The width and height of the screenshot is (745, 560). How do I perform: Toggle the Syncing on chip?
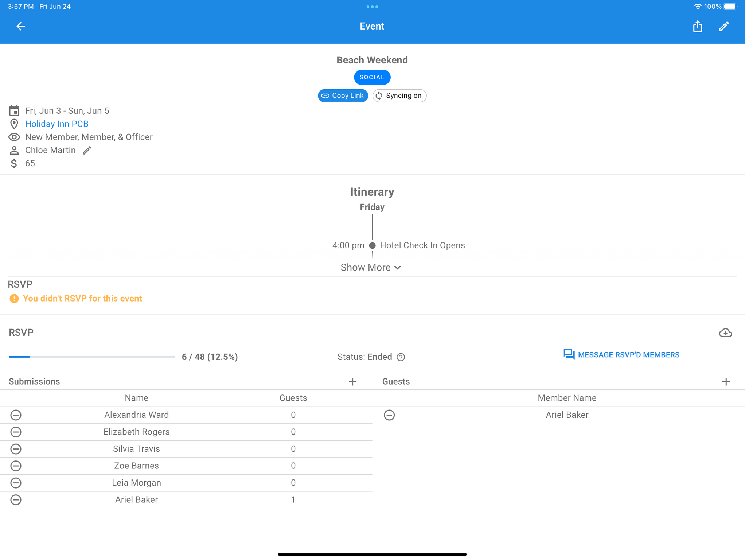coord(399,96)
